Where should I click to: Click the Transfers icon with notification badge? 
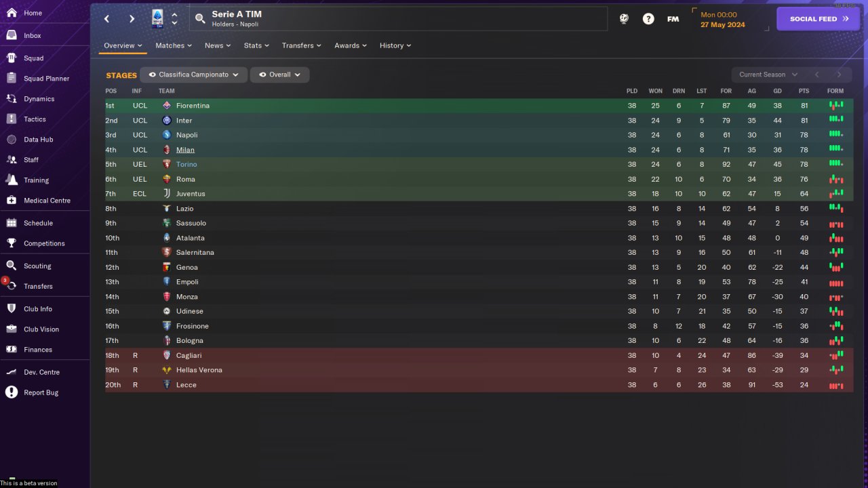12,286
